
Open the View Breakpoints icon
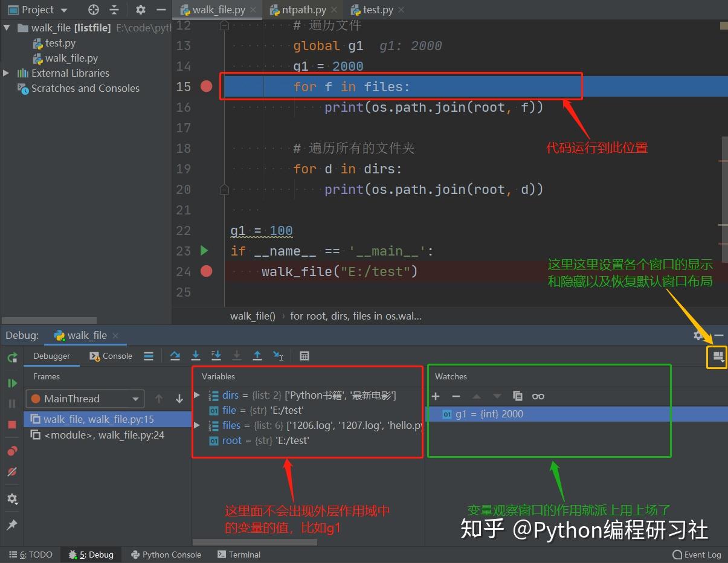[x=12, y=451]
